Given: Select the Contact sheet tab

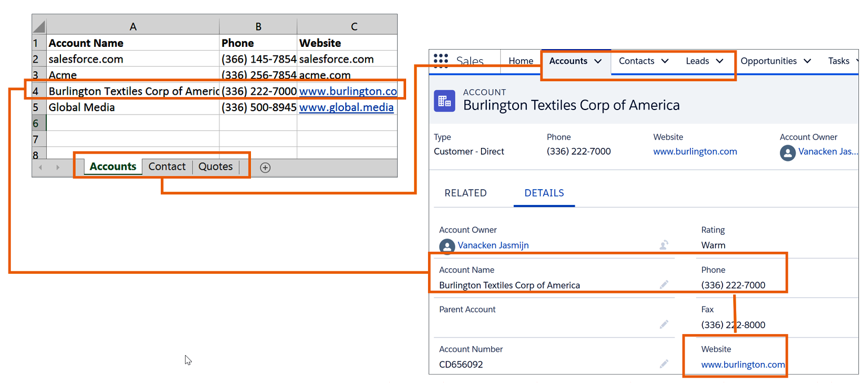Looking at the screenshot, I should tap(167, 167).
